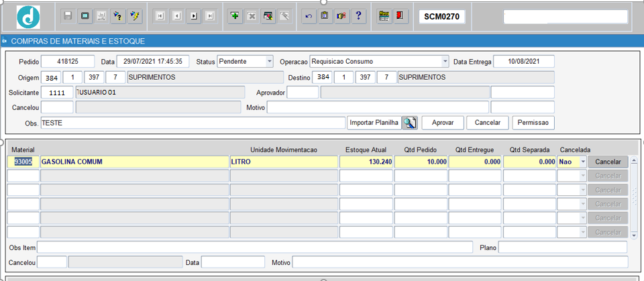644x281 pixels.
Task: Click the scroll-up arrow of items grid scrollbar
Action: point(634,160)
